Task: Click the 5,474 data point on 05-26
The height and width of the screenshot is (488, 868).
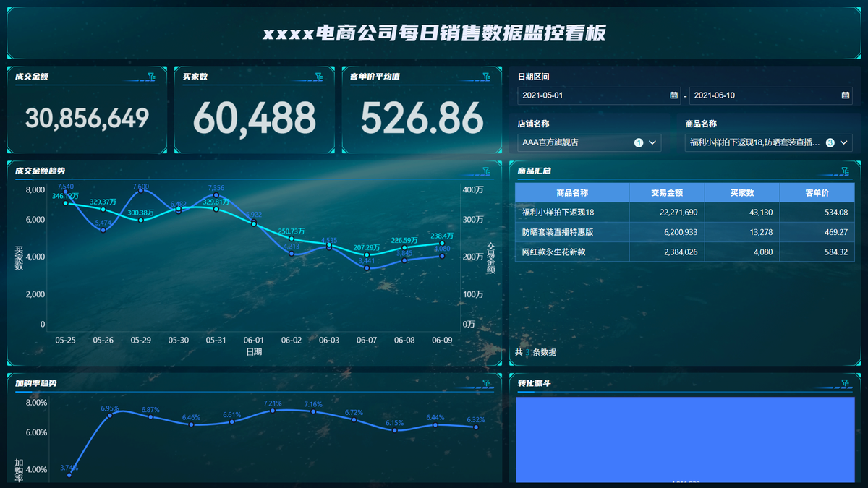Action: 103,230
